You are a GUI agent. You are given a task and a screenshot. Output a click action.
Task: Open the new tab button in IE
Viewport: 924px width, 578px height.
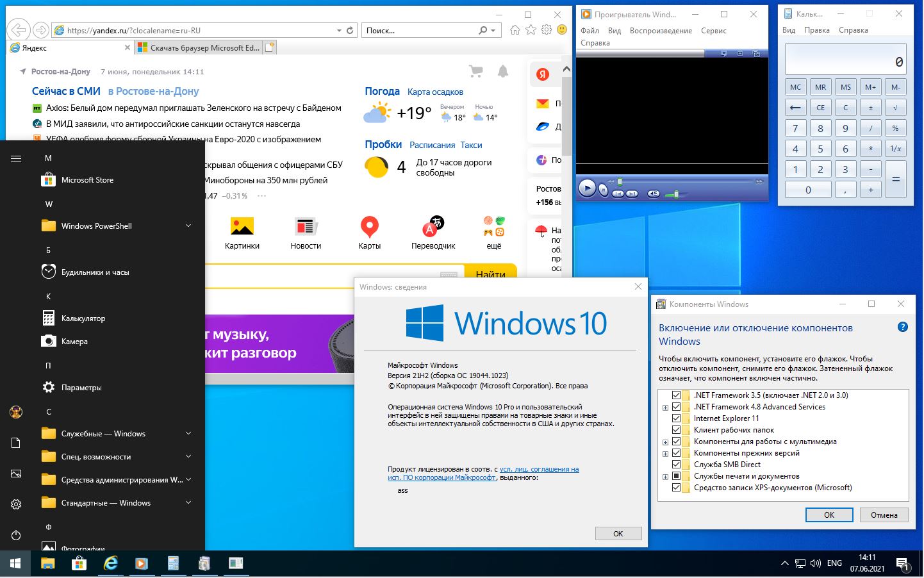(x=270, y=47)
